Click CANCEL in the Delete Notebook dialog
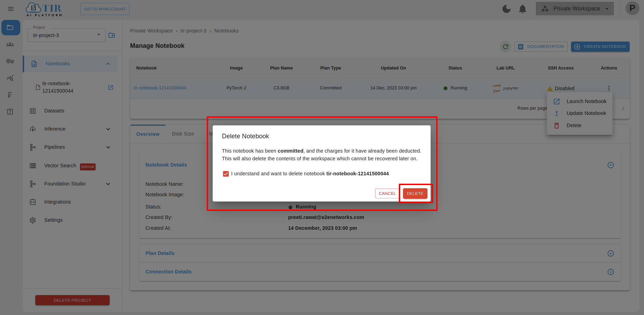The width and height of the screenshot is (644, 315). tap(387, 193)
